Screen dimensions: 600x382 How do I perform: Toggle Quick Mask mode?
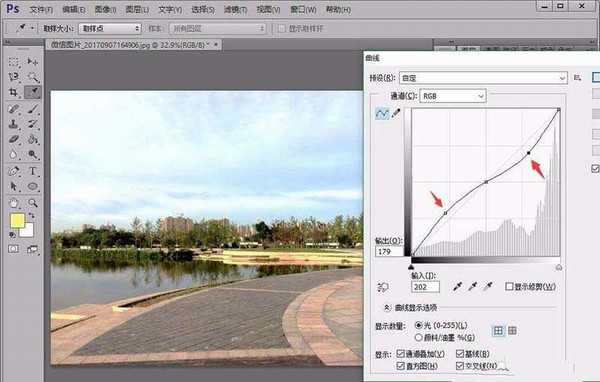[13, 249]
